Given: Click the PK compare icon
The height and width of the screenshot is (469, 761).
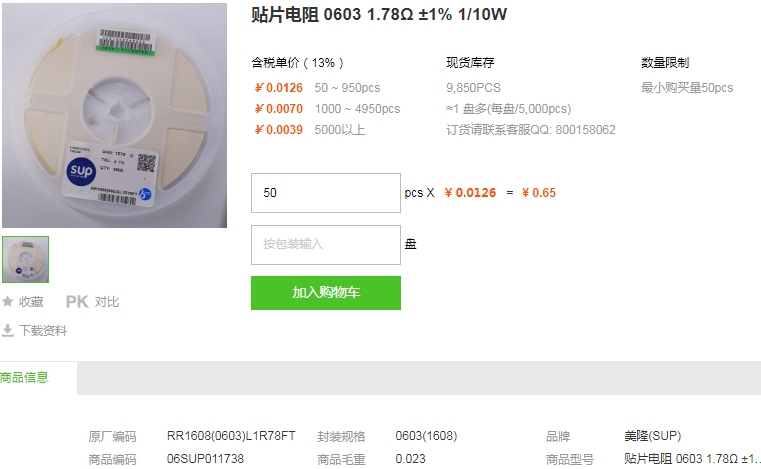Looking at the screenshot, I should coord(77,302).
